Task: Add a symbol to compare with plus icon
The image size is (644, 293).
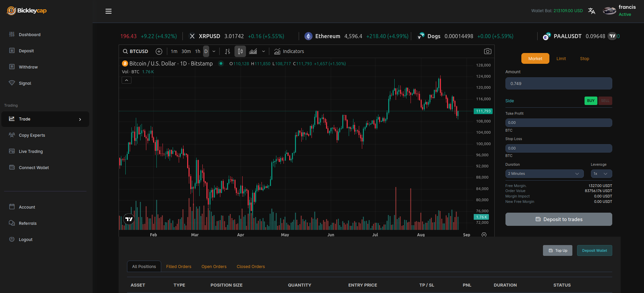Action: pos(159,51)
